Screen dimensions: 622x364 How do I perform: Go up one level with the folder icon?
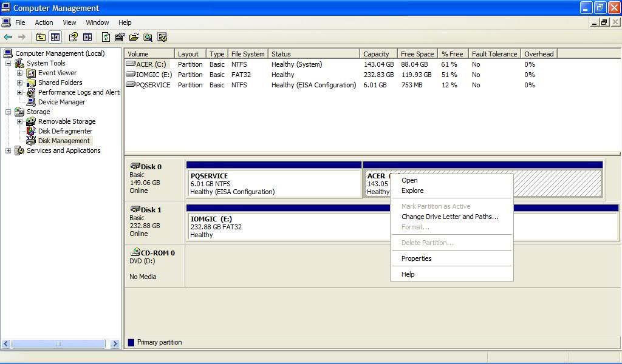coord(41,37)
